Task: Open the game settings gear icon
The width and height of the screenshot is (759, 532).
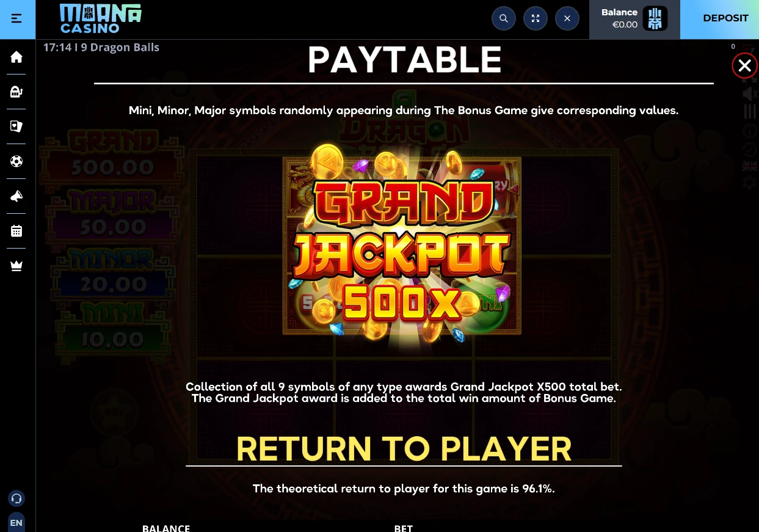Action: [750, 182]
